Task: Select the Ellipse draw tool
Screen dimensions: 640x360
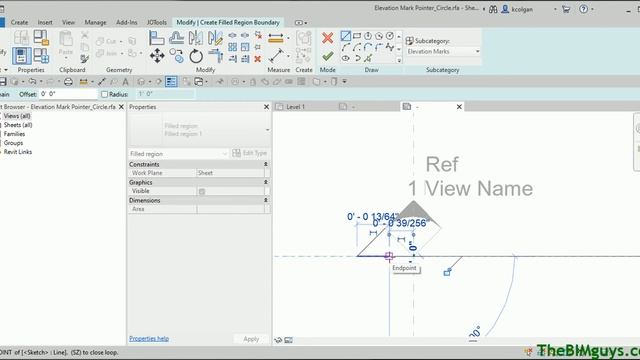Action: click(x=346, y=58)
